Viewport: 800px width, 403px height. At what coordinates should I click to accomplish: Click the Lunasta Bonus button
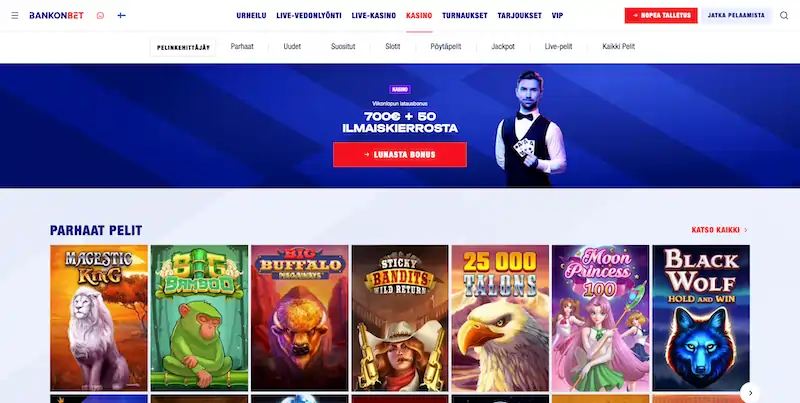coord(399,155)
